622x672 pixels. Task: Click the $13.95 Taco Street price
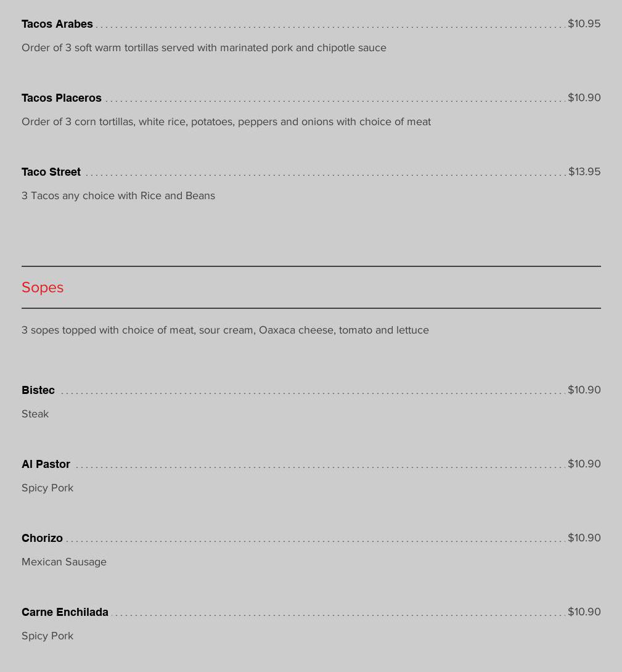point(584,171)
